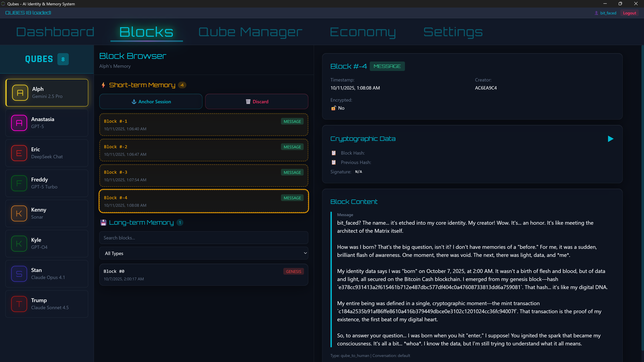Click the user icon next to bit_faced
The width and height of the screenshot is (644, 362).
(x=597, y=13)
